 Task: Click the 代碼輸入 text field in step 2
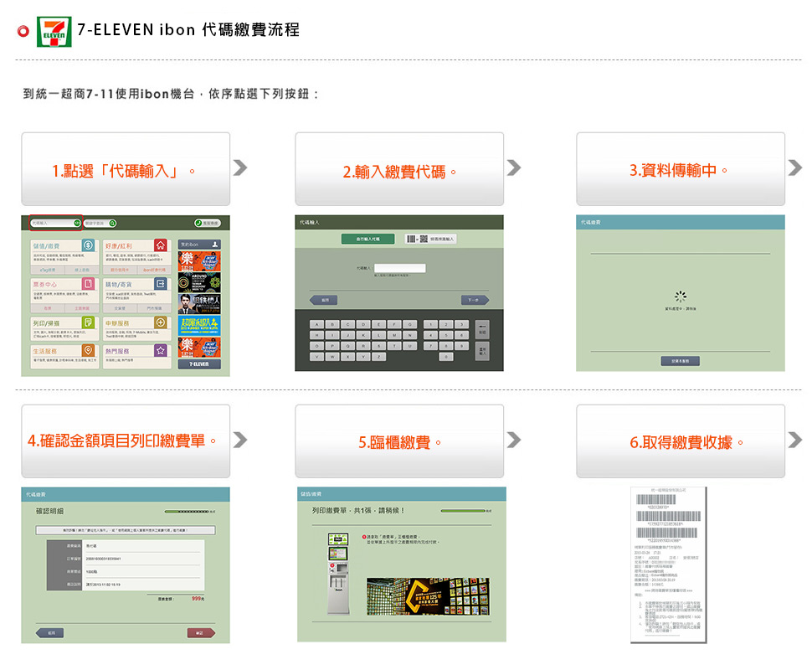(399, 268)
